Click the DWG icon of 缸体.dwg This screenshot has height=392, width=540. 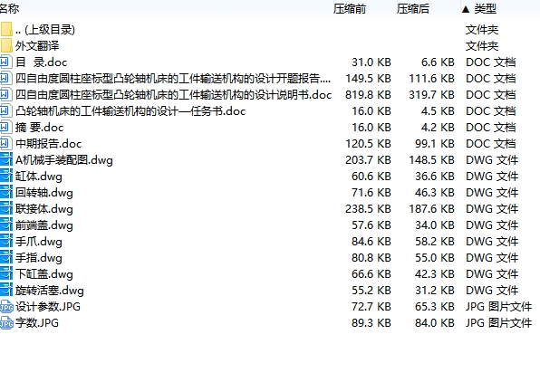[5, 177]
